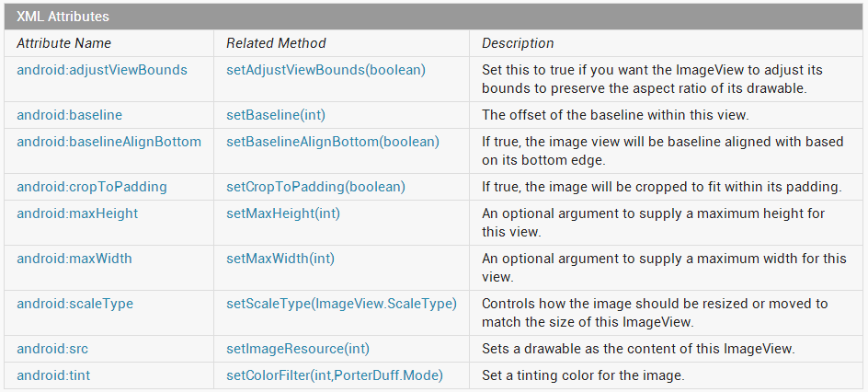Click the android:baseline attribute link
868x392 pixels.
click(69, 115)
